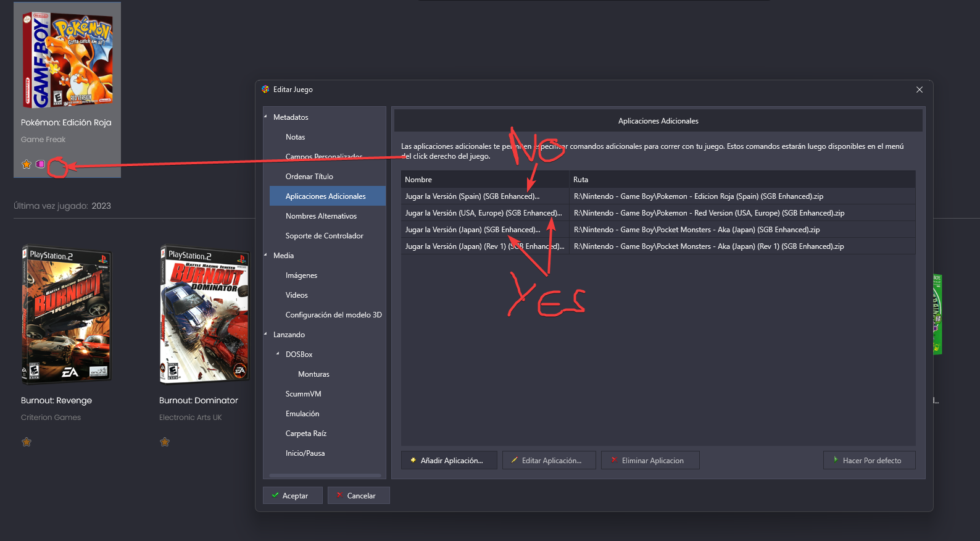This screenshot has width=980, height=541.
Task: Close the Editar Juego dialog
Action: tap(920, 90)
